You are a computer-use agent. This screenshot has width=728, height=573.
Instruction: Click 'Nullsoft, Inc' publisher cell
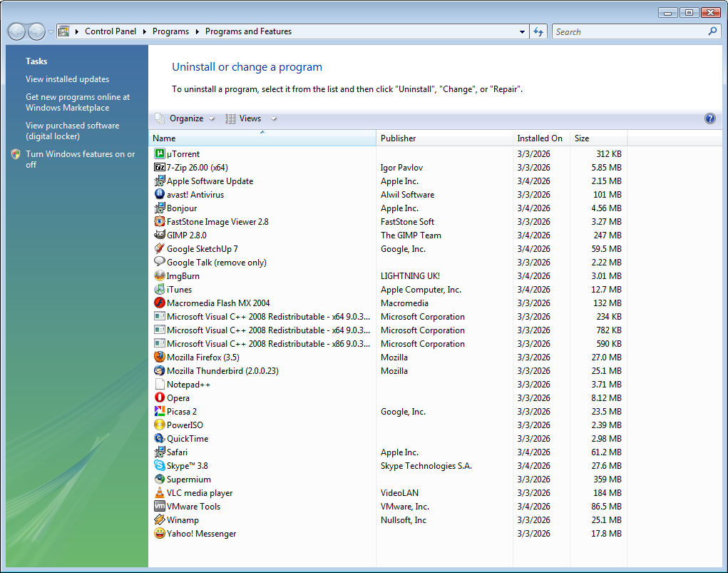pos(404,519)
